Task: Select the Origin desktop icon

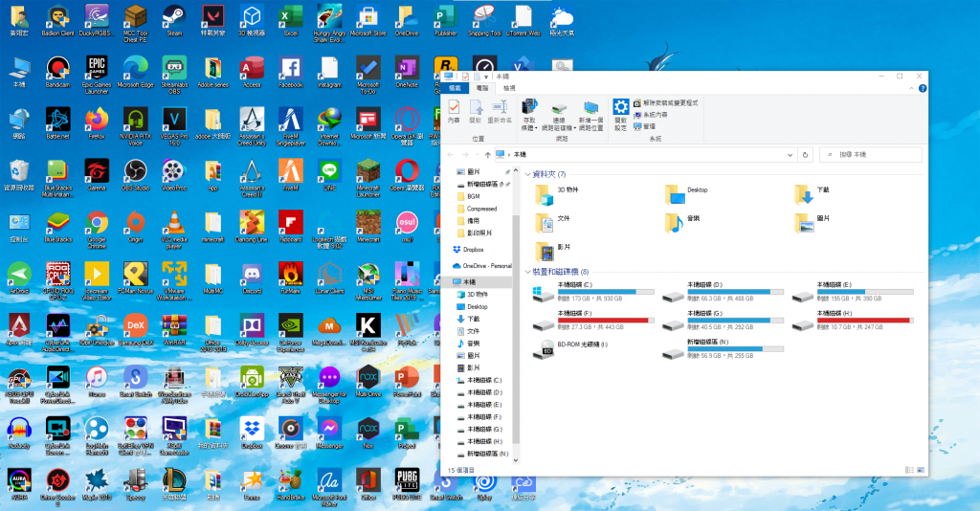Action: tap(135, 227)
